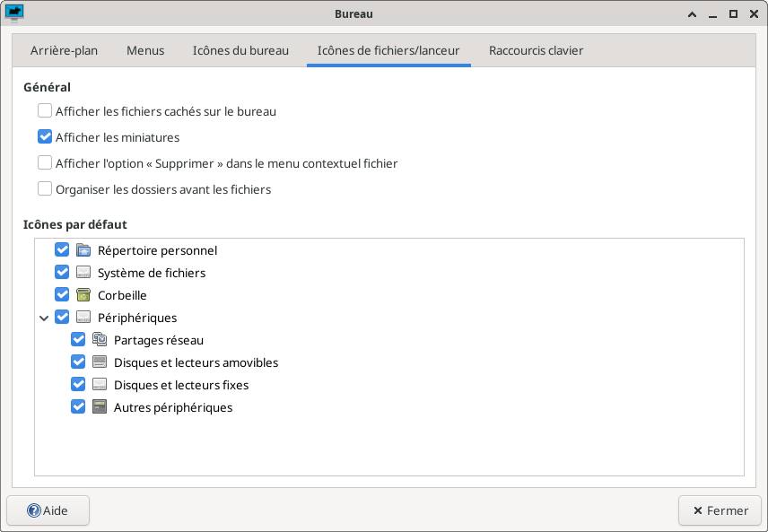Enable showing hidden files on desktop
The width and height of the screenshot is (768, 532).
(x=45, y=112)
